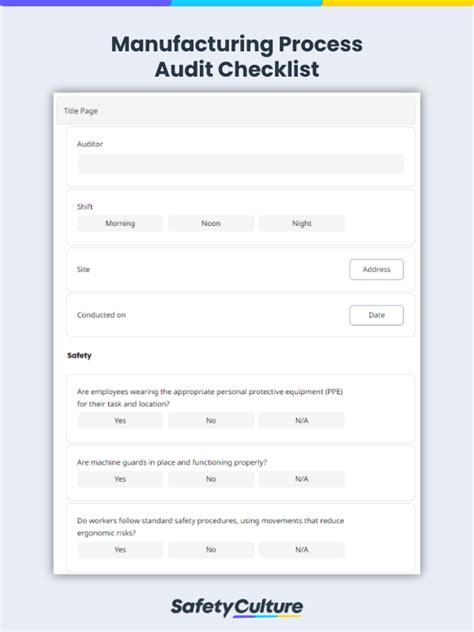Click the Manufacturing Process Audit Checklist title

pos(237,56)
